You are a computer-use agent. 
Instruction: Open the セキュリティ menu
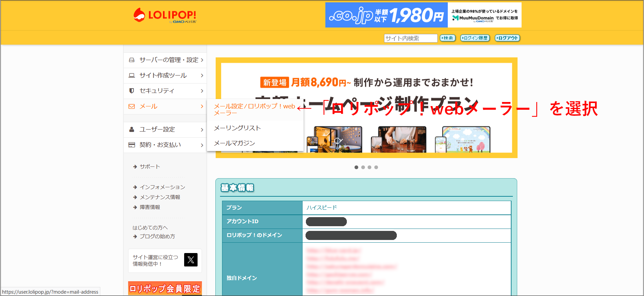pyautogui.click(x=165, y=91)
